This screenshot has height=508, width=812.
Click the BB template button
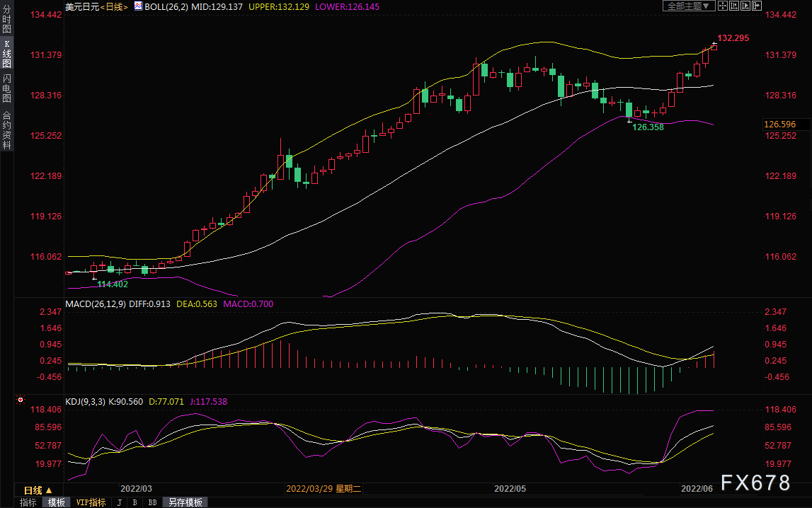click(x=152, y=502)
